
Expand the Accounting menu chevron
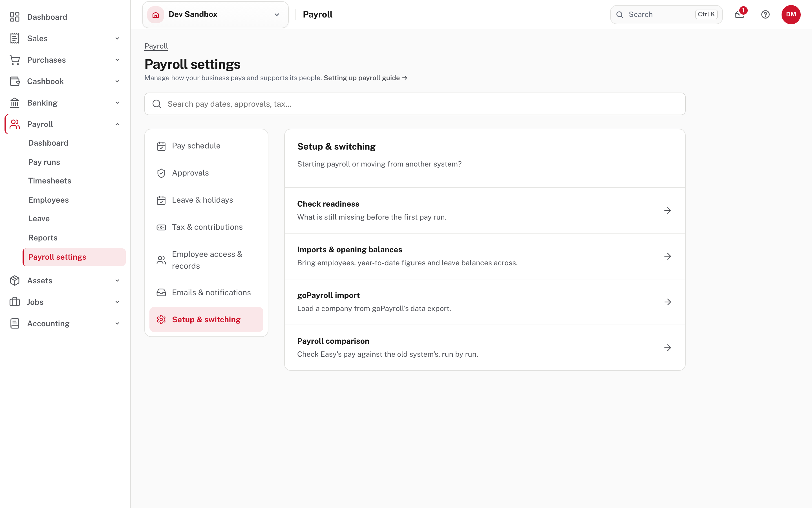(117, 323)
